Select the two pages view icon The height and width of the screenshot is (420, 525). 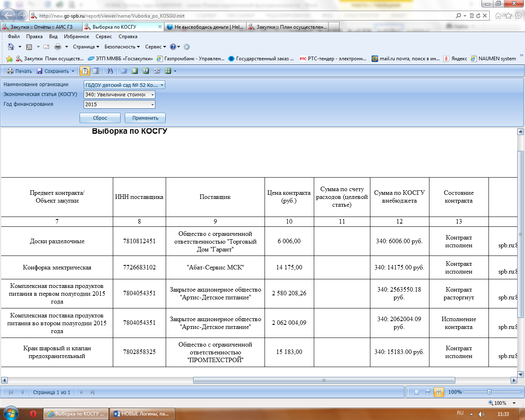(146, 71)
